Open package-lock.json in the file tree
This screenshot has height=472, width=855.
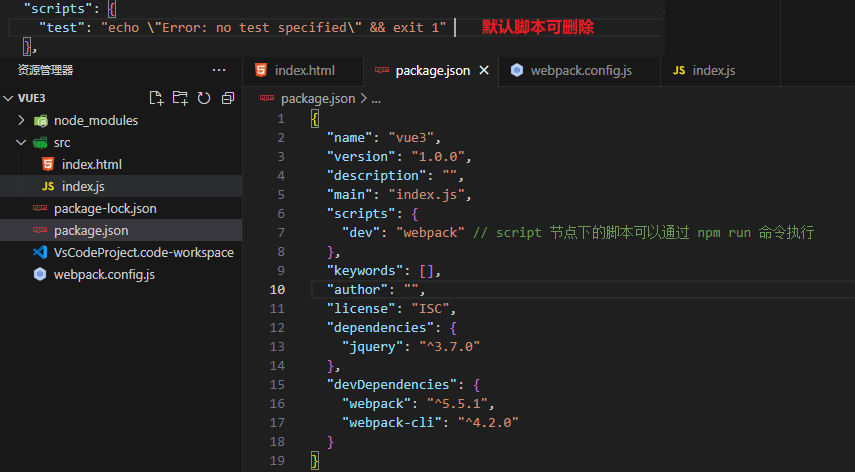tap(121, 208)
